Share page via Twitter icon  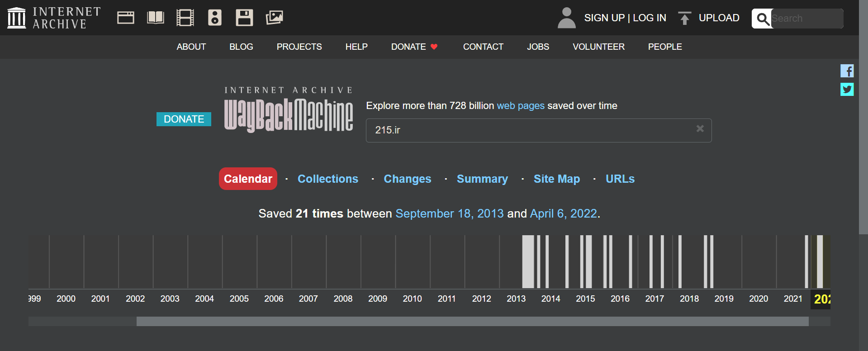point(847,90)
